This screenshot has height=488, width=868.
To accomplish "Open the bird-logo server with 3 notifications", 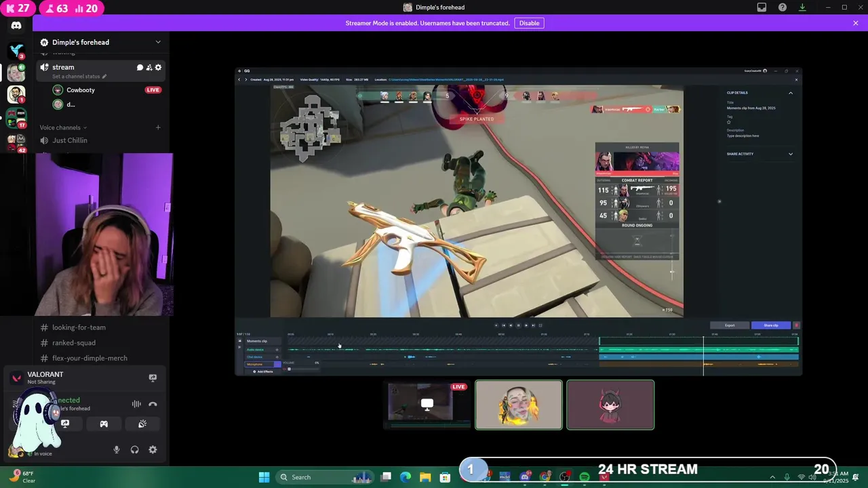I will tap(16, 50).
